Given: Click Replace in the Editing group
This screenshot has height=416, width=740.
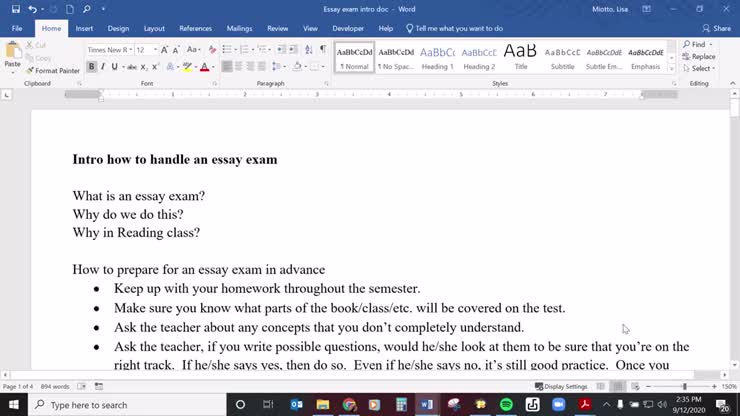Looking at the screenshot, I should click(702, 57).
